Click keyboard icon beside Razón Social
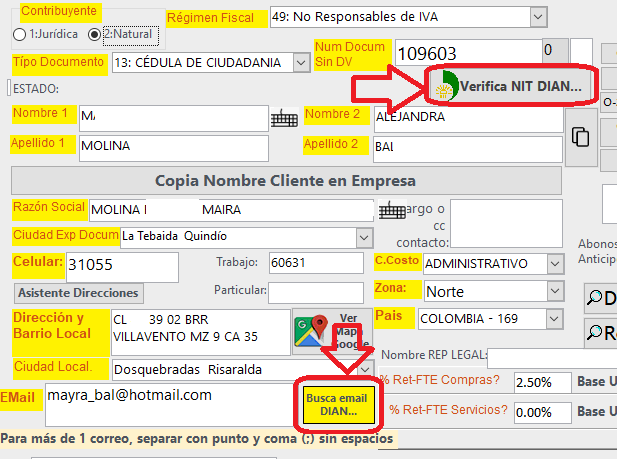Screen dimensions: 617x459 [x=391, y=210]
